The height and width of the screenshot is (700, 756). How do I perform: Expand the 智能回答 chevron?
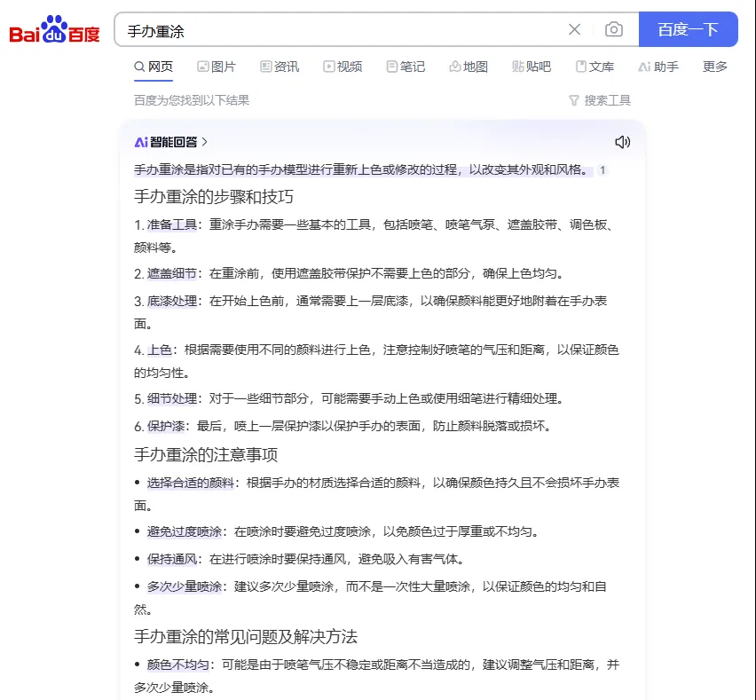point(205,142)
